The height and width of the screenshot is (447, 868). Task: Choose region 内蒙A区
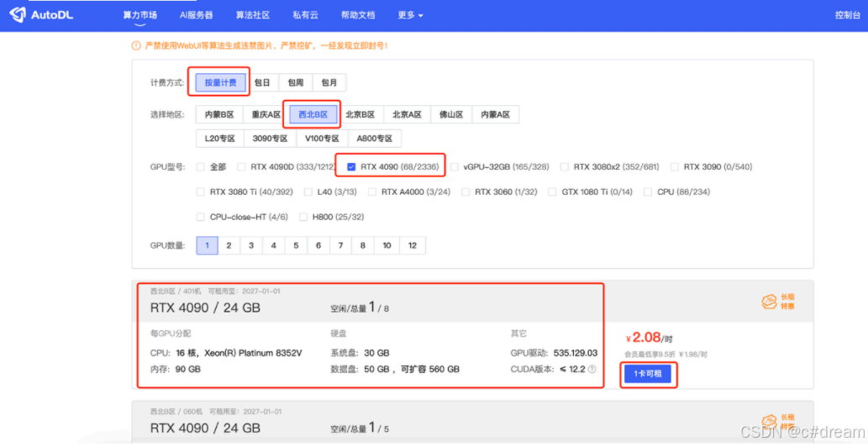tap(495, 114)
